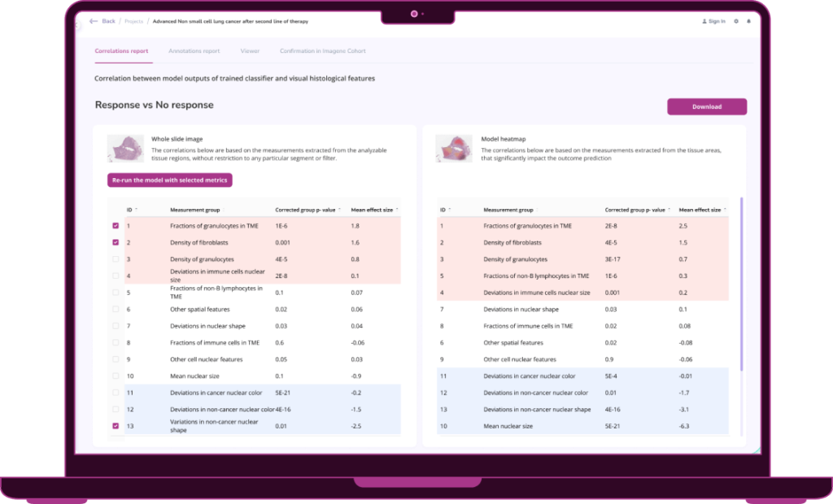
Task: Click the Download button
Action: click(707, 106)
